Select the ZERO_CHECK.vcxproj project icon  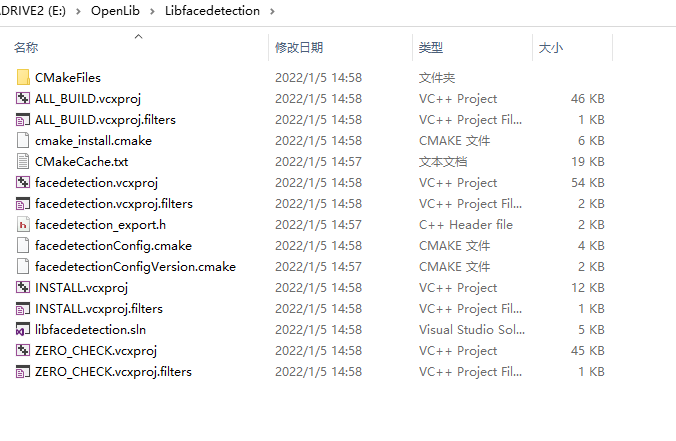[23, 350]
